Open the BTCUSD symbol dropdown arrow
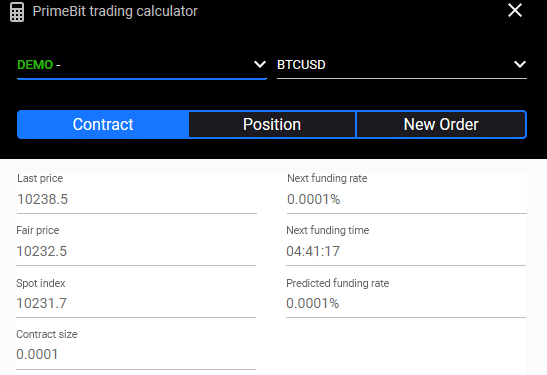 click(520, 64)
